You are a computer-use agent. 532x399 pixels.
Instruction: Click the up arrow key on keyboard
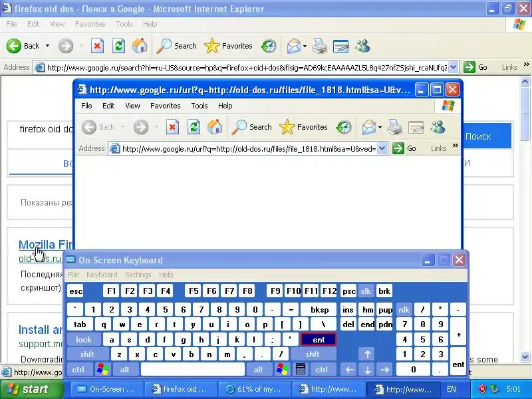368,354
